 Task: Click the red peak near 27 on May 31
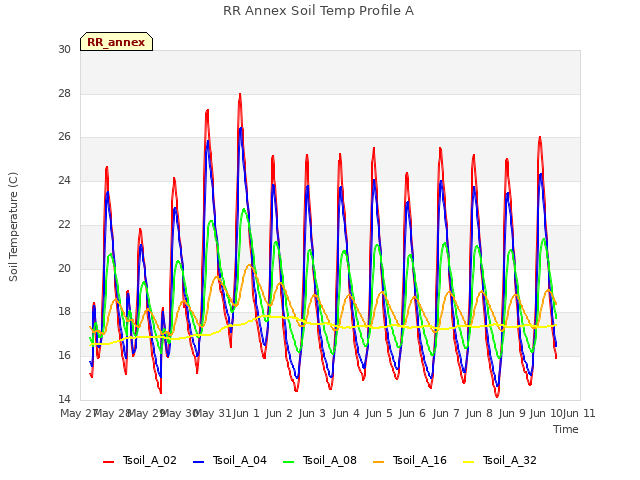207,110
